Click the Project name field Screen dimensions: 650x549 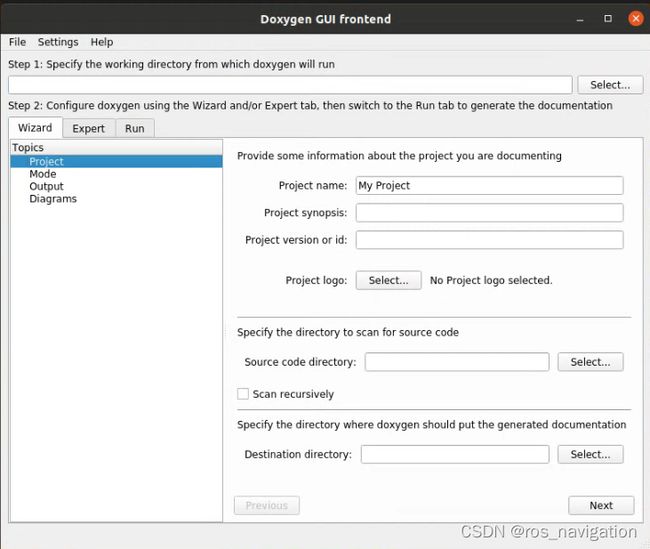tap(490, 185)
